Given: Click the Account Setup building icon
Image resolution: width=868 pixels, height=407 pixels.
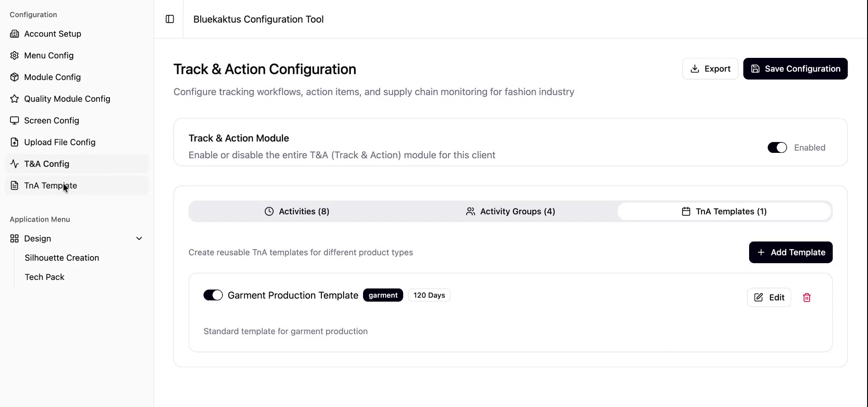Looking at the screenshot, I should click(x=14, y=34).
